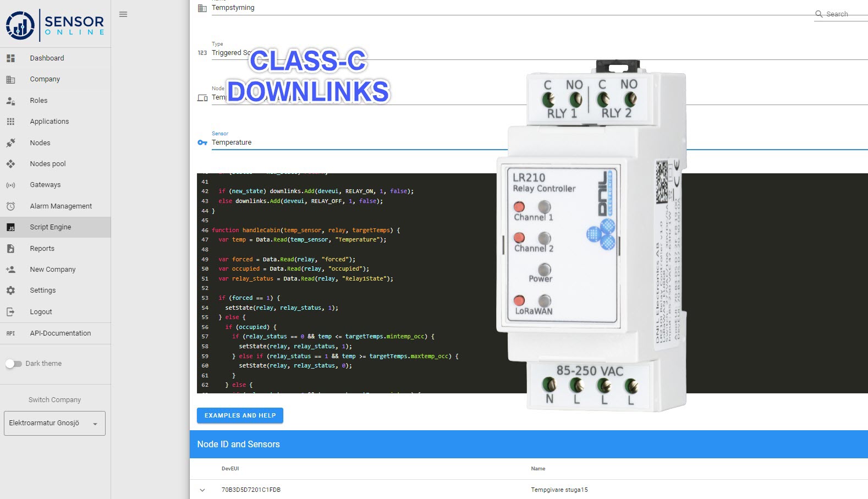Select New Company in the sidebar
868x499 pixels.
point(53,270)
